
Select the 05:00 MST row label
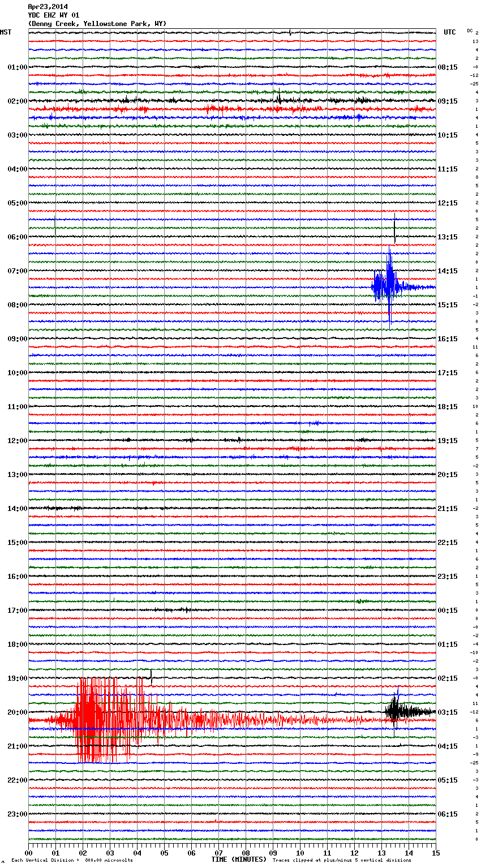[x=18, y=203]
